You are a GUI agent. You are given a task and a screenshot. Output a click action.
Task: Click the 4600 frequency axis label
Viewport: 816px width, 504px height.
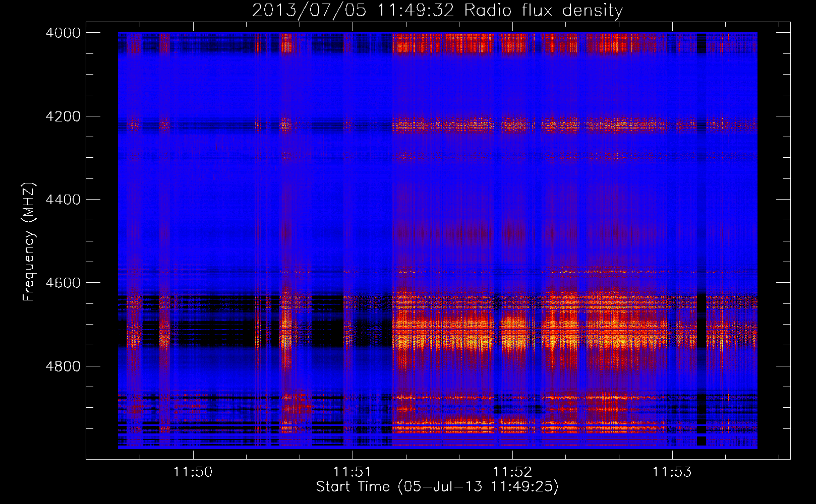tap(63, 283)
